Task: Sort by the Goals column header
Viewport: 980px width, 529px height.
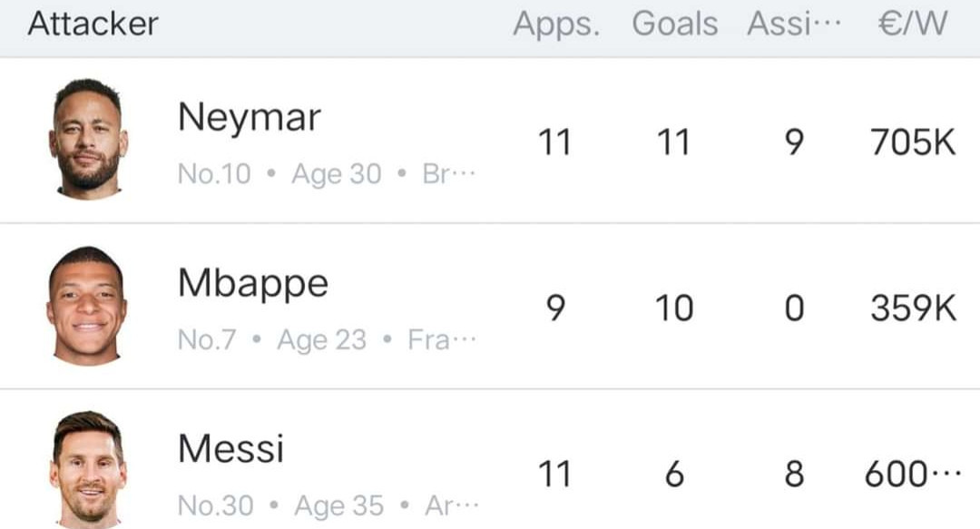Action: 674,24
